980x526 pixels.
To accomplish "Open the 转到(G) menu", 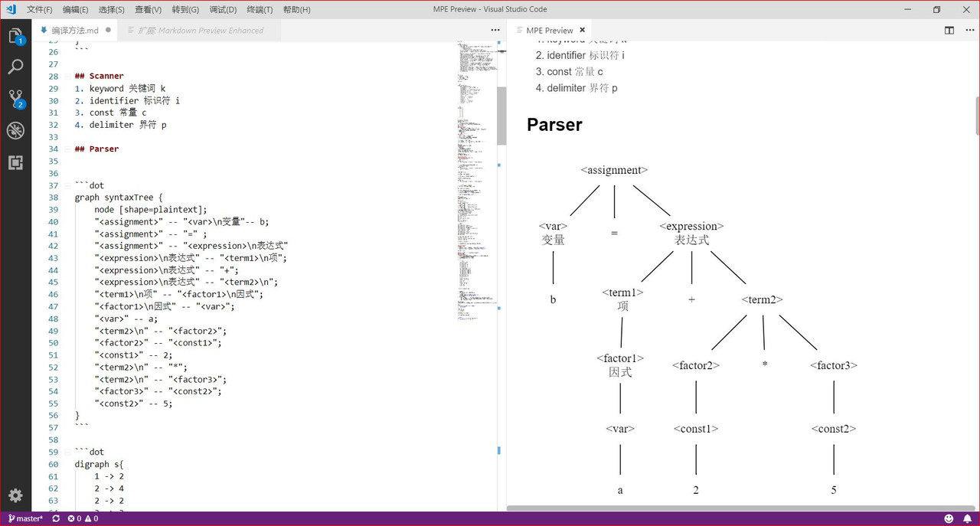I will (185, 9).
